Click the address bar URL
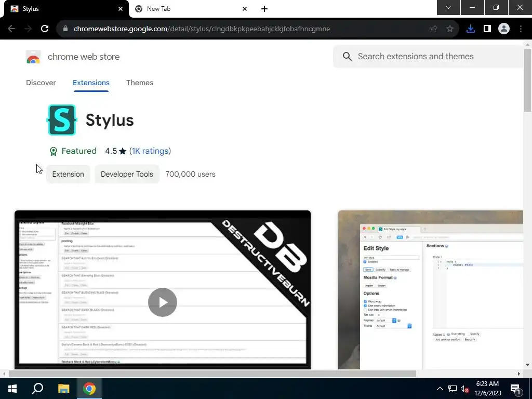Image resolution: width=532 pixels, height=399 pixels. click(202, 29)
